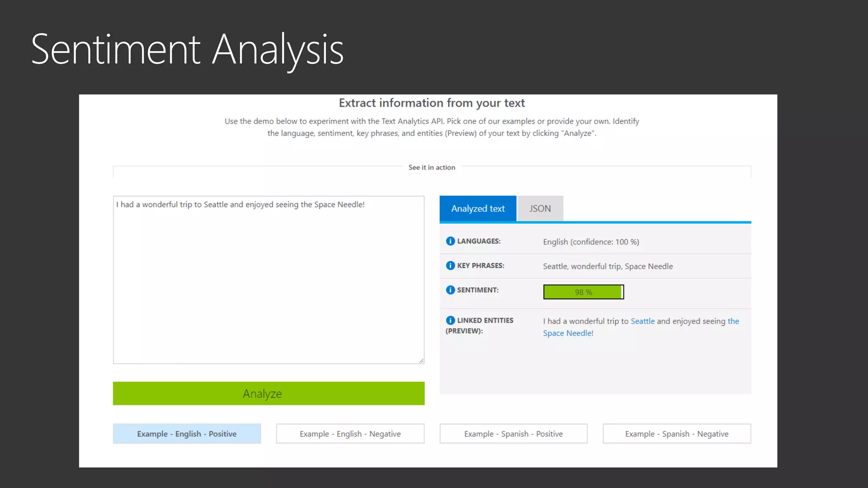Load the Example - English - Negative sample
The width and height of the screenshot is (868, 488).
click(350, 434)
